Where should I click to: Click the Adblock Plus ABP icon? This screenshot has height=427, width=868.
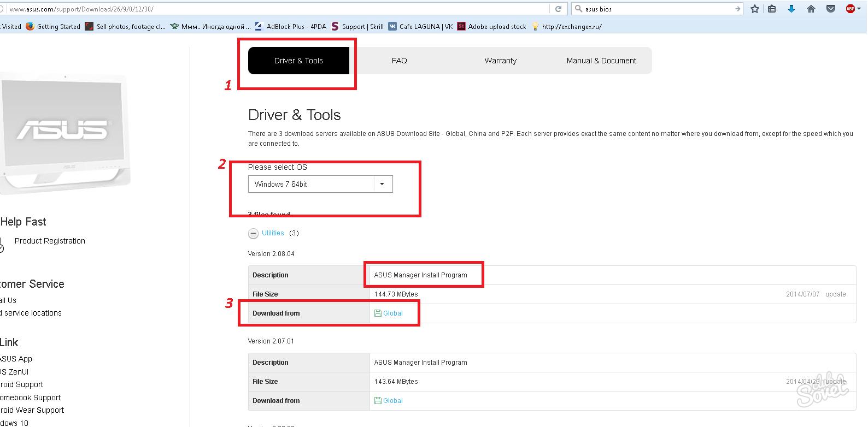(849, 9)
